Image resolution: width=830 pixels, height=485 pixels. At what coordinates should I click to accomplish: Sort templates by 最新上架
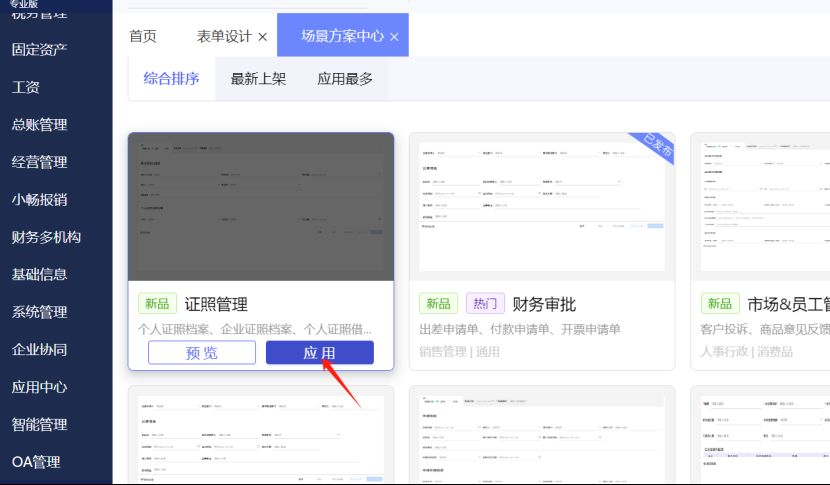click(258, 79)
